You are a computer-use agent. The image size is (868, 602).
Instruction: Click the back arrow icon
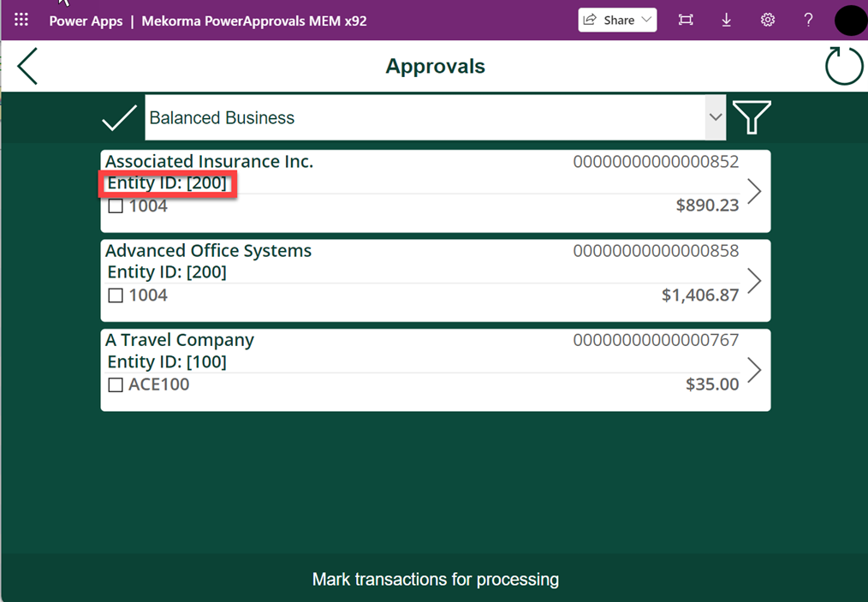coord(27,67)
